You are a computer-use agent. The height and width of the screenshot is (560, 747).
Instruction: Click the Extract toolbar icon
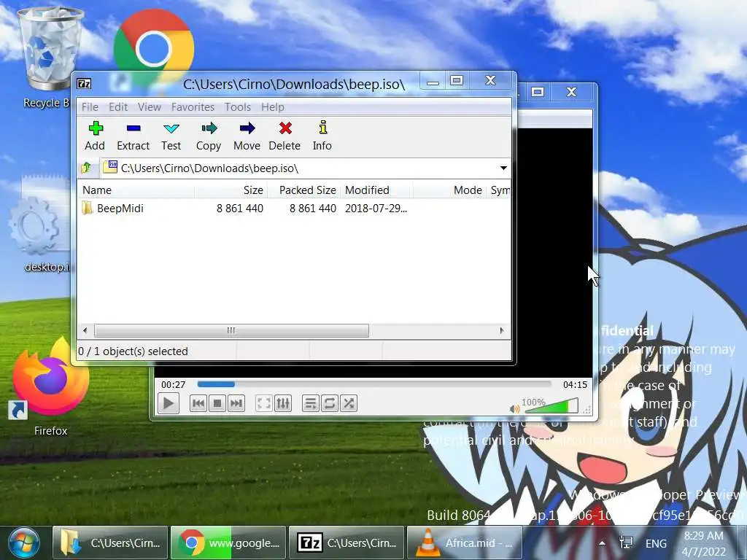133,136
